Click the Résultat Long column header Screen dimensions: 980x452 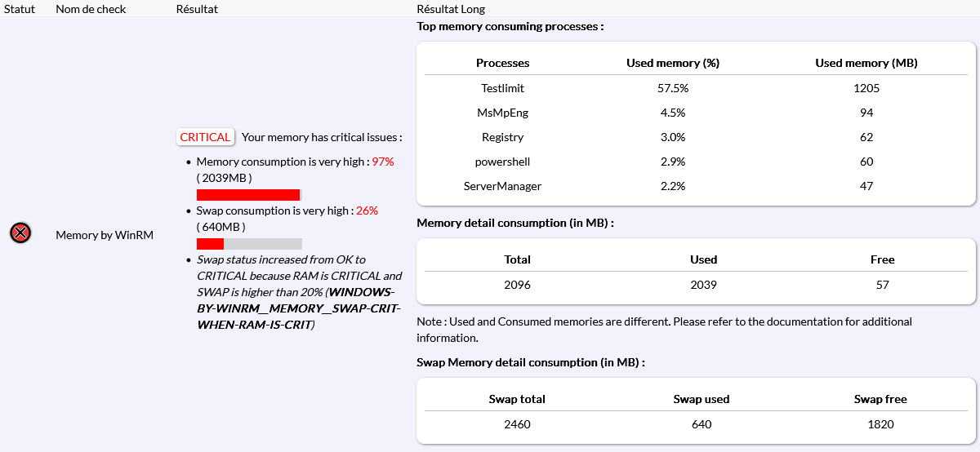pos(451,9)
